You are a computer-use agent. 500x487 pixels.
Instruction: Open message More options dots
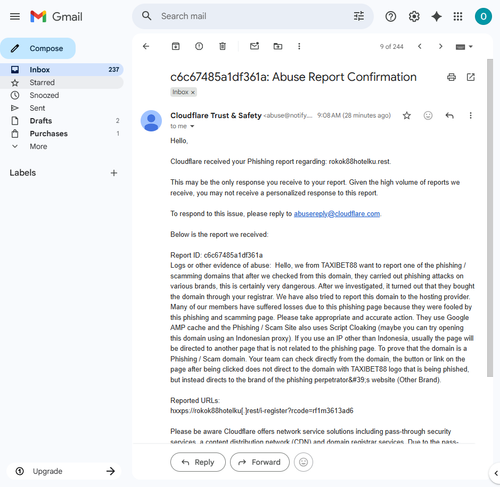pyautogui.click(x=471, y=116)
